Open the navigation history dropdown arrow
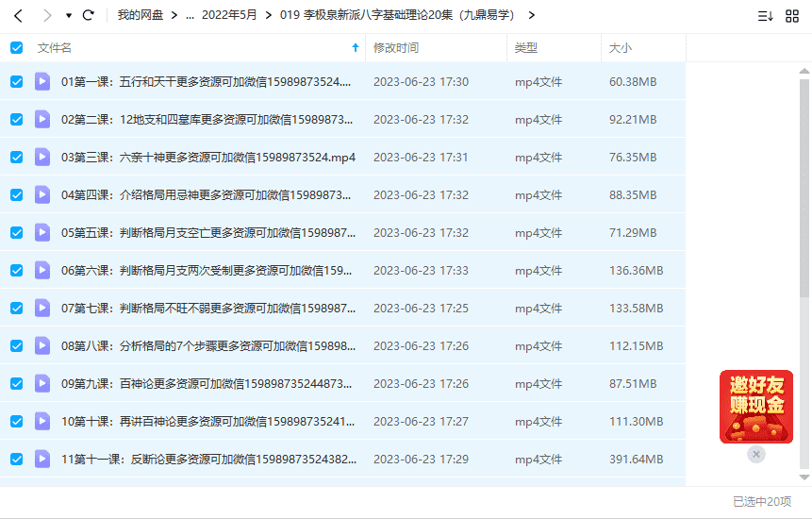Screen dimensions: 812x519 [x=69, y=16]
